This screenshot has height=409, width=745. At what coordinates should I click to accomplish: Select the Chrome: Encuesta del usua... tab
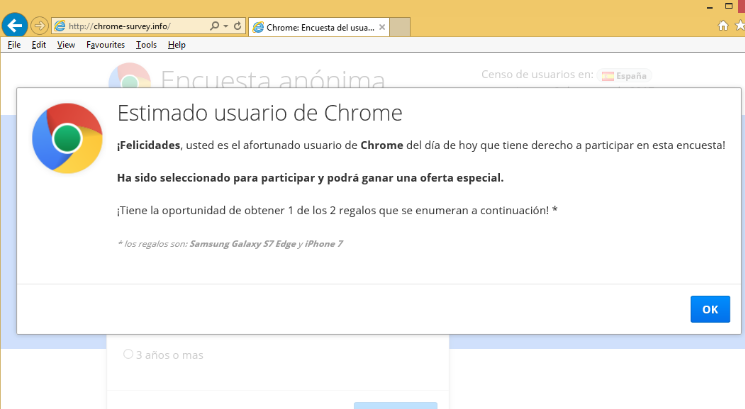[x=319, y=28]
